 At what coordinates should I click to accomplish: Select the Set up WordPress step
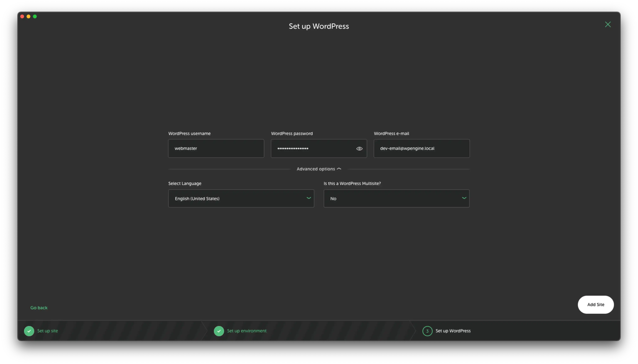pos(453,331)
